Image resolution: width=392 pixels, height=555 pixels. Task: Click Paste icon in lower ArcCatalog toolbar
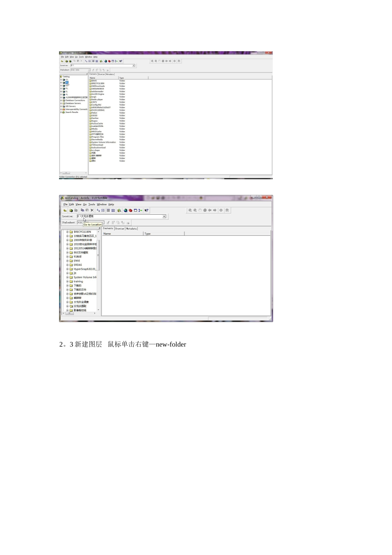click(x=87, y=210)
